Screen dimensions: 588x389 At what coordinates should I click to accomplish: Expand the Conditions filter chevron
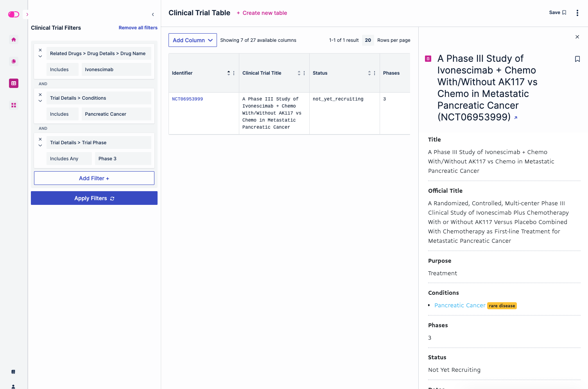coord(40,101)
